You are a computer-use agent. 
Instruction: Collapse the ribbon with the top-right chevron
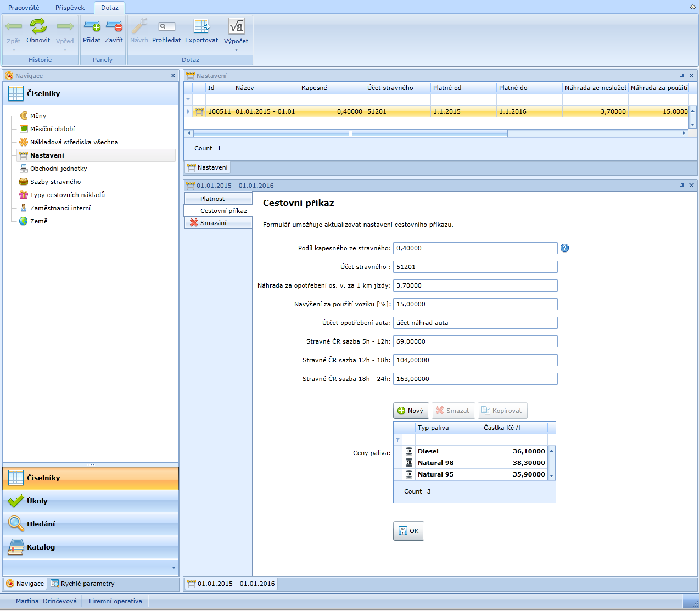693,7
